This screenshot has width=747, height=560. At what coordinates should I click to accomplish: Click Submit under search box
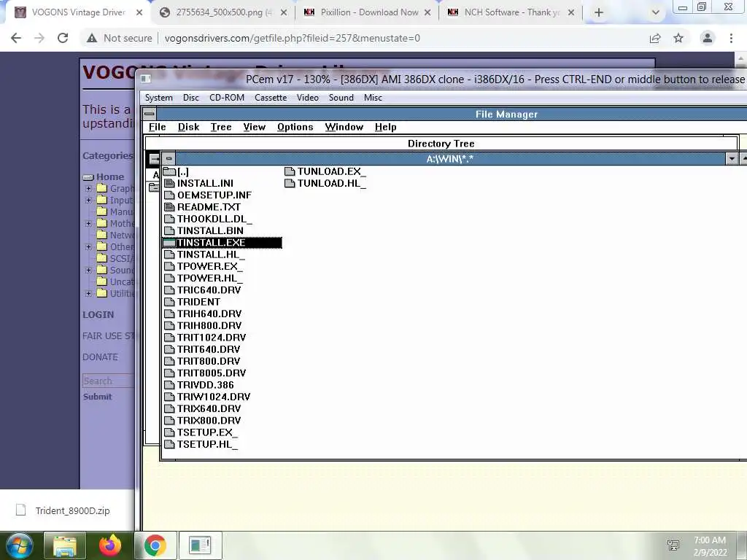coord(97,397)
